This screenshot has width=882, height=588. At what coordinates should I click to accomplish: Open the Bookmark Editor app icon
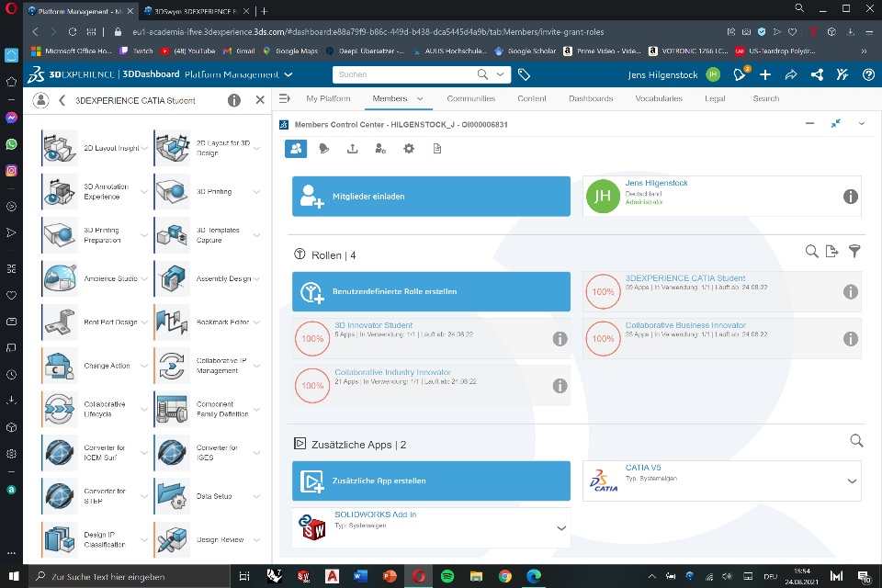tap(172, 322)
